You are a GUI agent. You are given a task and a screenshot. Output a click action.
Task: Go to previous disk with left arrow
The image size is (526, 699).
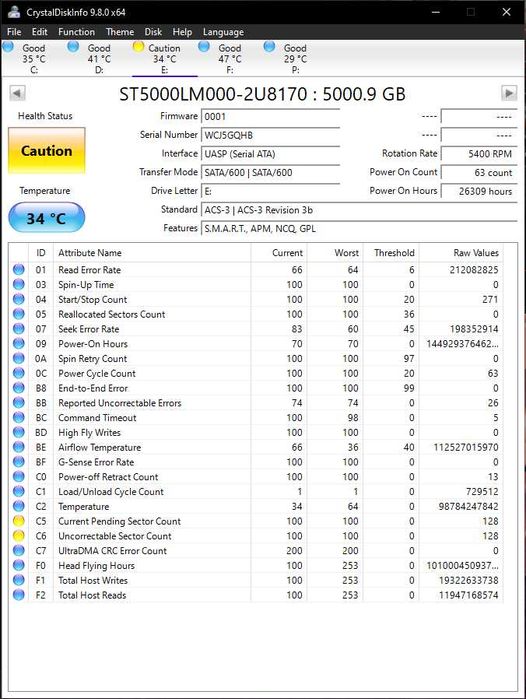point(17,94)
